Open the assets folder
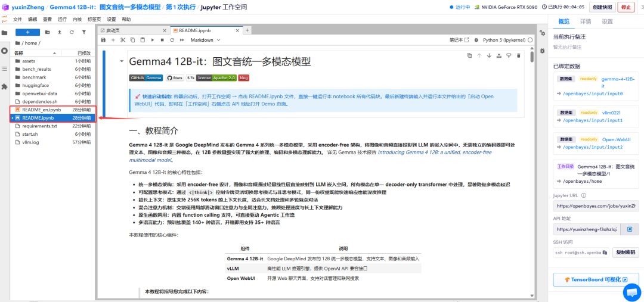This screenshot has width=644, height=302. coord(52,61)
